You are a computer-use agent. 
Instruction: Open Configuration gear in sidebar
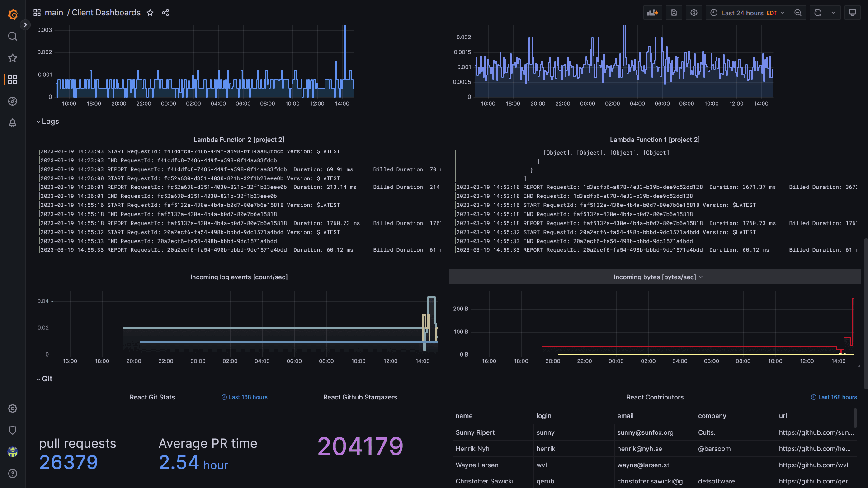(x=13, y=408)
